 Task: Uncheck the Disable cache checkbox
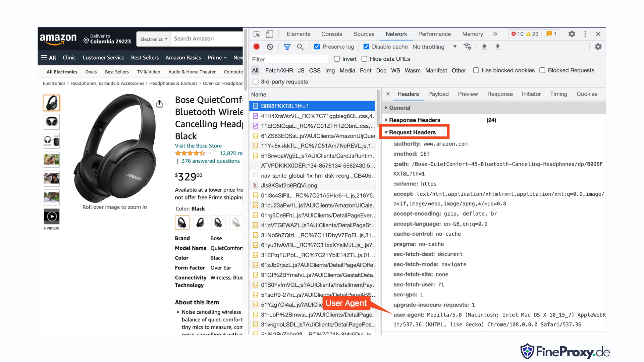pos(367,47)
